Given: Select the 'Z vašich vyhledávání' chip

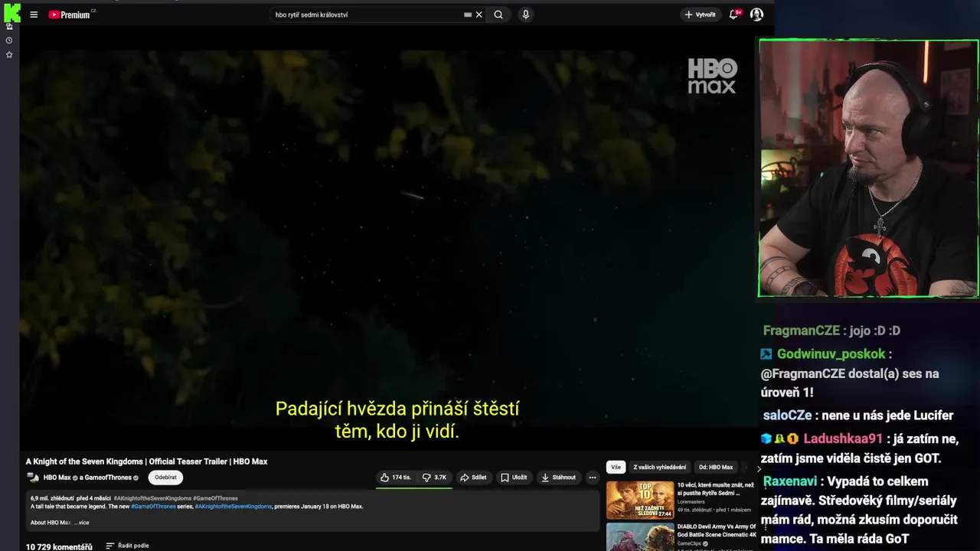Looking at the screenshot, I should 659,467.
